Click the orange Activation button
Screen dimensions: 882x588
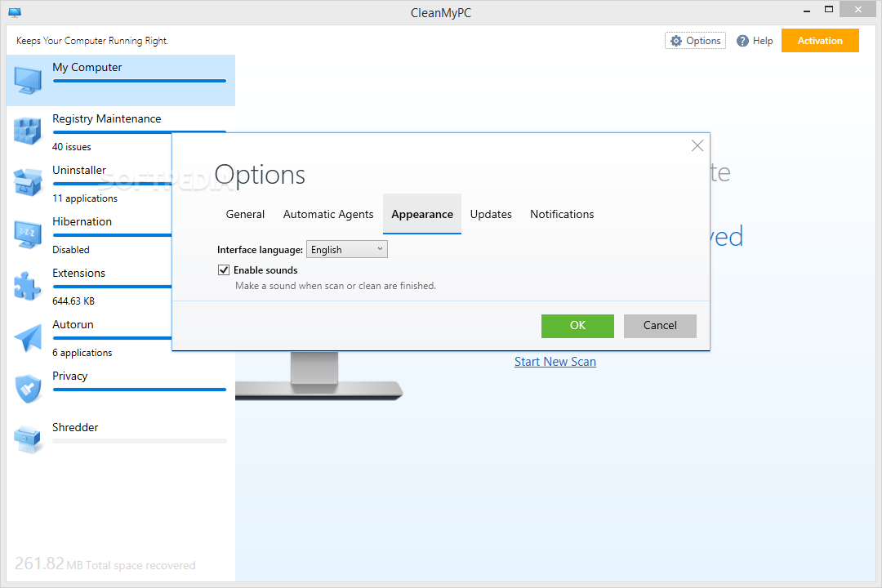point(820,41)
